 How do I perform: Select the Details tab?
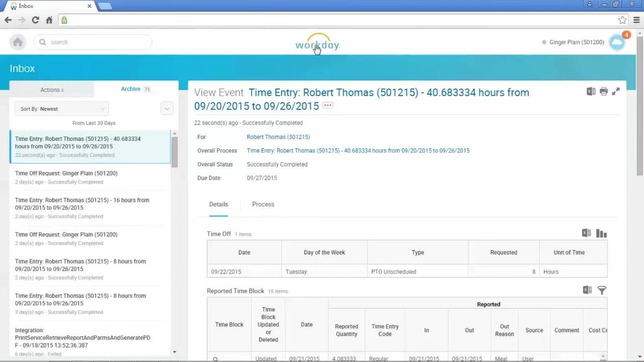(x=218, y=204)
